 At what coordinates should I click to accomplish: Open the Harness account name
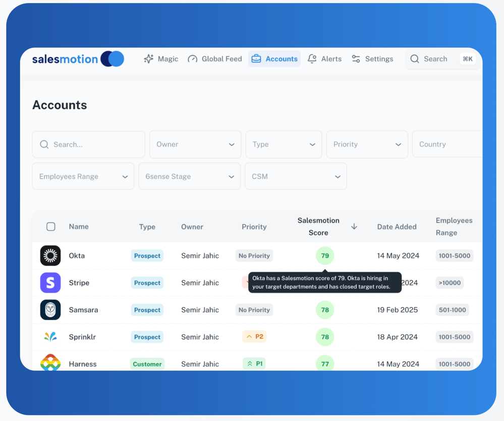click(83, 364)
